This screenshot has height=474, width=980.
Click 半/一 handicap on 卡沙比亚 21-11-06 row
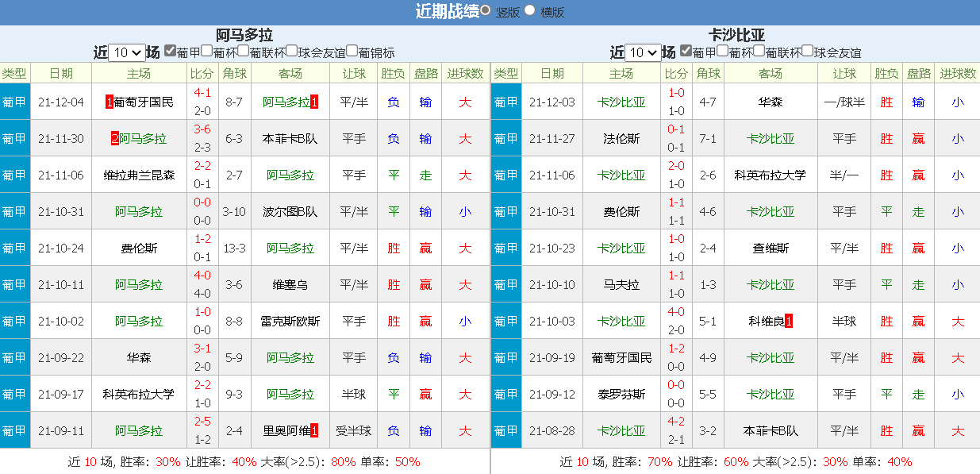pos(844,175)
